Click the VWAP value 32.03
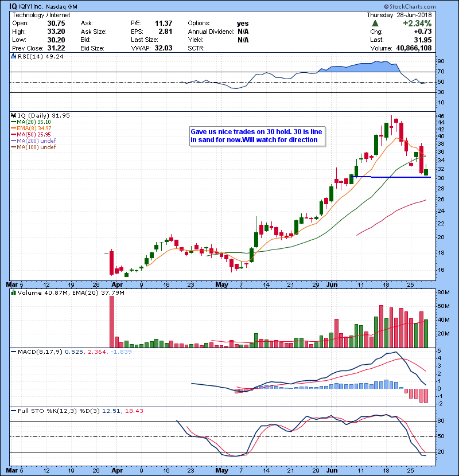The height and width of the screenshot is (476, 459). point(164,48)
